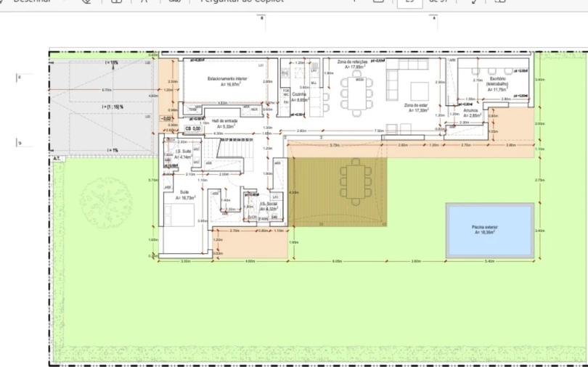Click the outdoor dining table on deck
The height and width of the screenshot is (367, 588).
point(355,181)
